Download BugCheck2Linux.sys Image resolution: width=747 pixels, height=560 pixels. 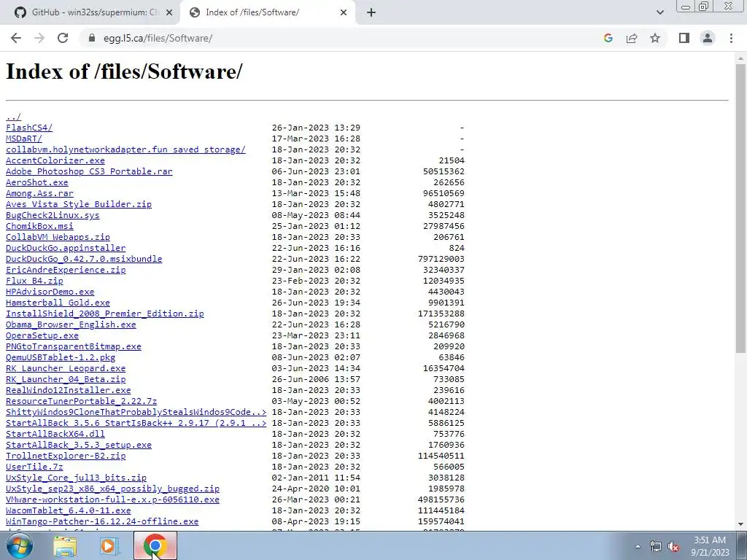coord(53,215)
